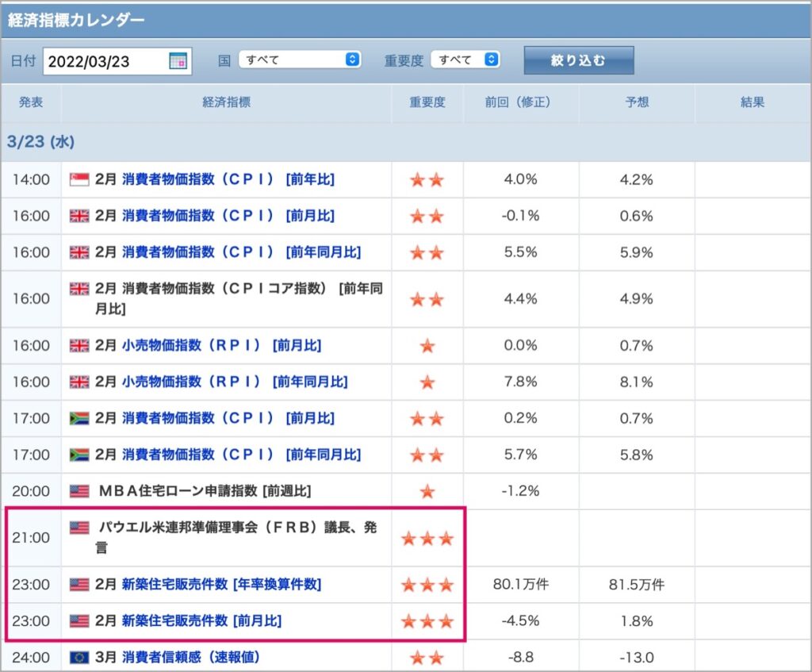
Task: Click the 予想 column header
Action: tap(637, 102)
